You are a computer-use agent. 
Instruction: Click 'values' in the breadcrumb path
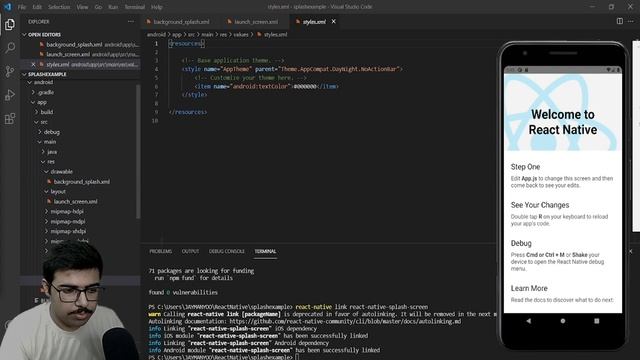coord(241,35)
